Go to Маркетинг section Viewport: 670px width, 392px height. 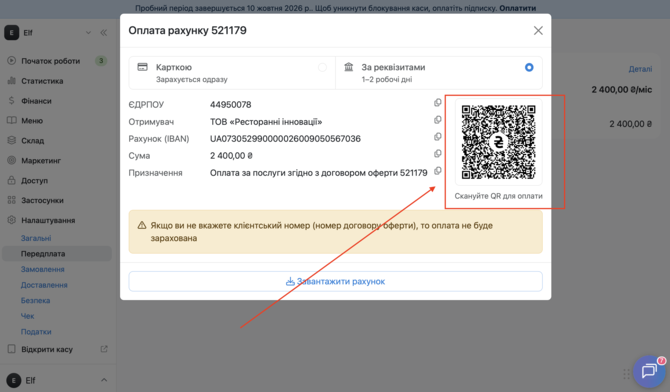pyautogui.click(x=41, y=161)
